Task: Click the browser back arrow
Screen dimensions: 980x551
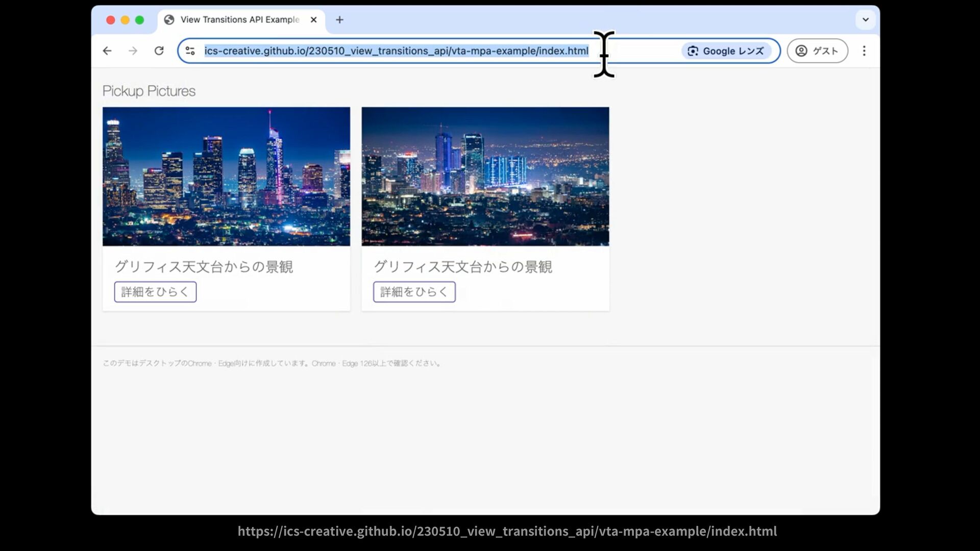Action: pyautogui.click(x=107, y=51)
